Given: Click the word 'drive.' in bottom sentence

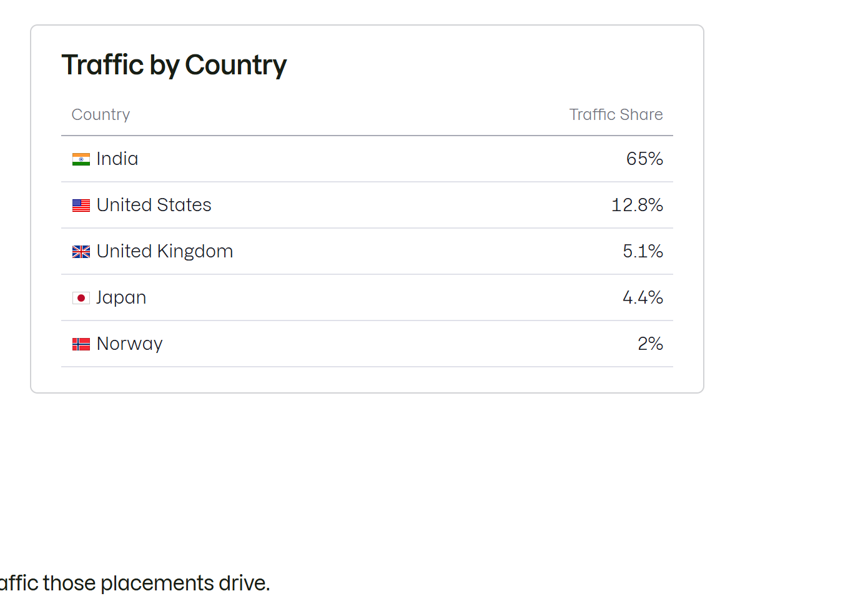Looking at the screenshot, I should click(244, 584).
